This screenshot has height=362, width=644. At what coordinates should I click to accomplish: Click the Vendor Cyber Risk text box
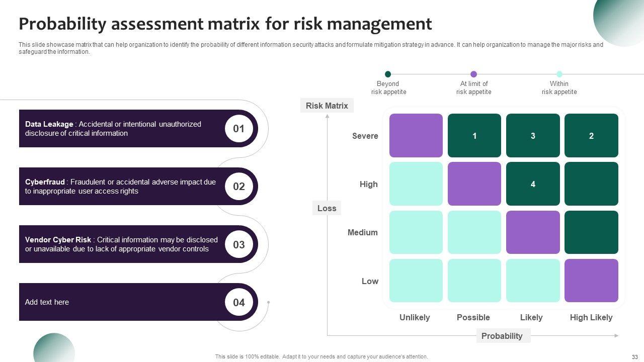tap(121, 244)
